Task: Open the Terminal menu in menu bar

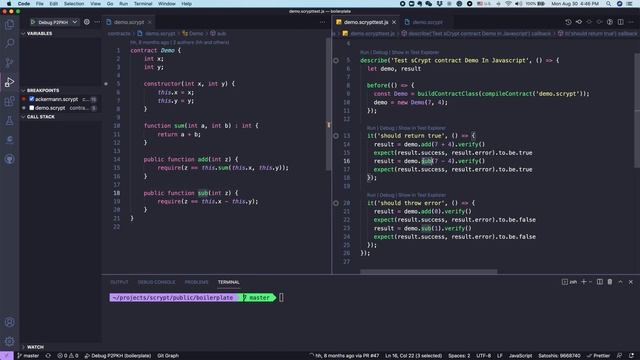Action: [x=143, y=4]
